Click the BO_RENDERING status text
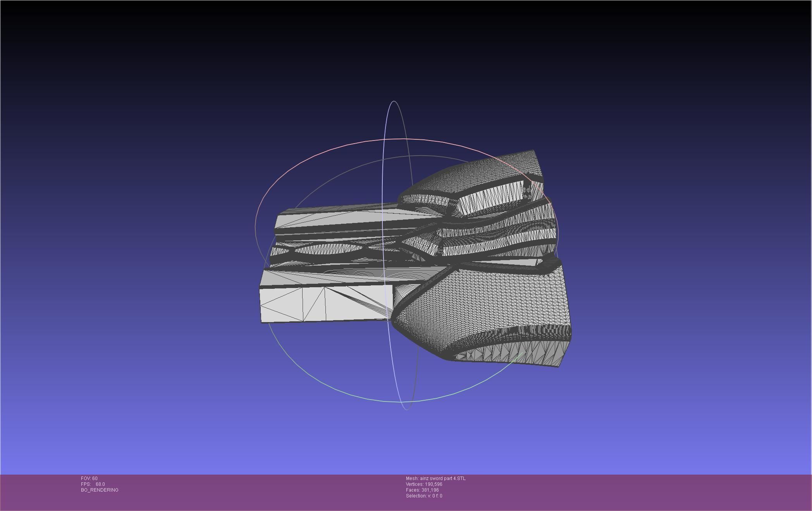 [100, 490]
